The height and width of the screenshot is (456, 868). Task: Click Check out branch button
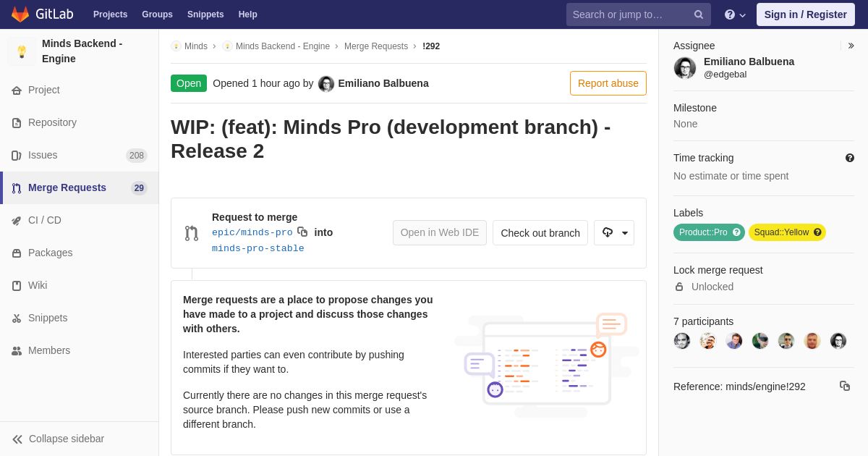(540, 233)
